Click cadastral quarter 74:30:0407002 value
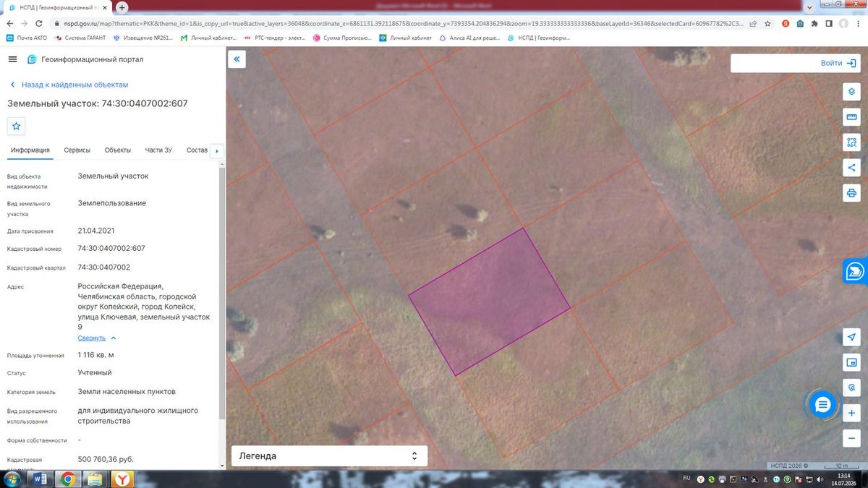This screenshot has width=868, height=488. (x=104, y=267)
